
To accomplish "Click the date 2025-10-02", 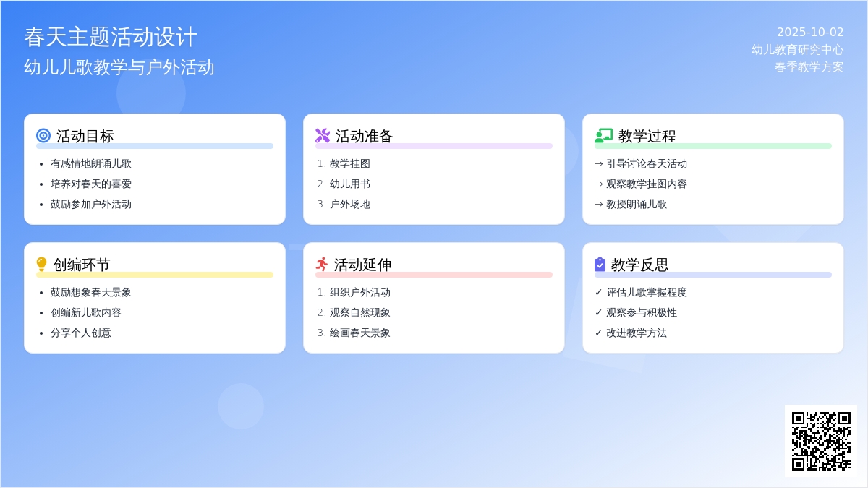I will point(809,32).
